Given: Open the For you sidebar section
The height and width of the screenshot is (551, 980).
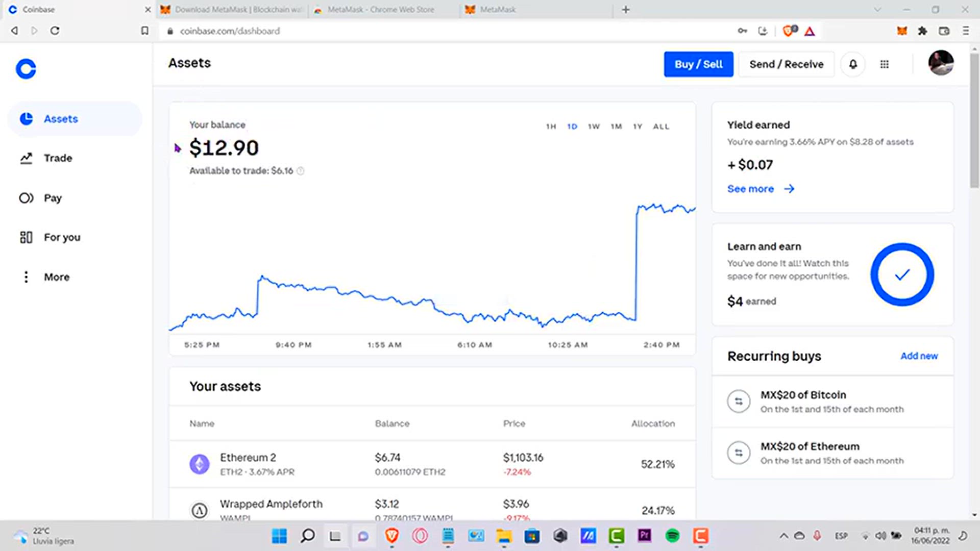Looking at the screenshot, I should tap(75, 237).
